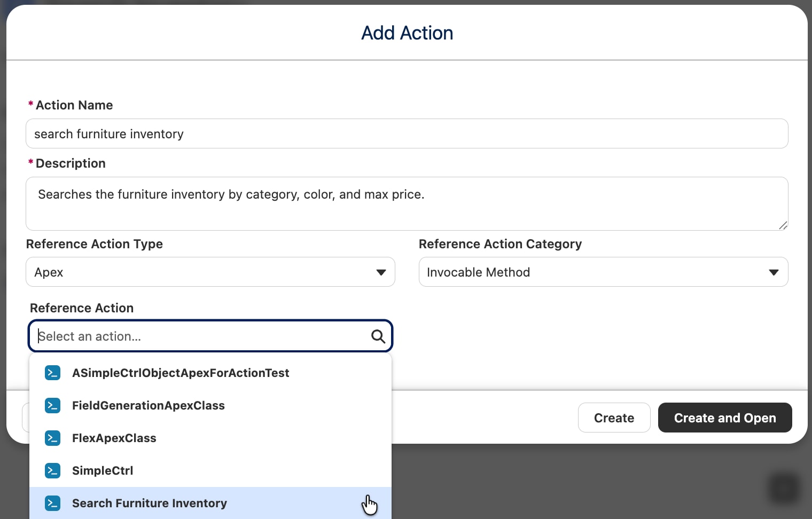Click the Add Action dialog title
The height and width of the screenshot is (519, 812).
tap(407, 33)
